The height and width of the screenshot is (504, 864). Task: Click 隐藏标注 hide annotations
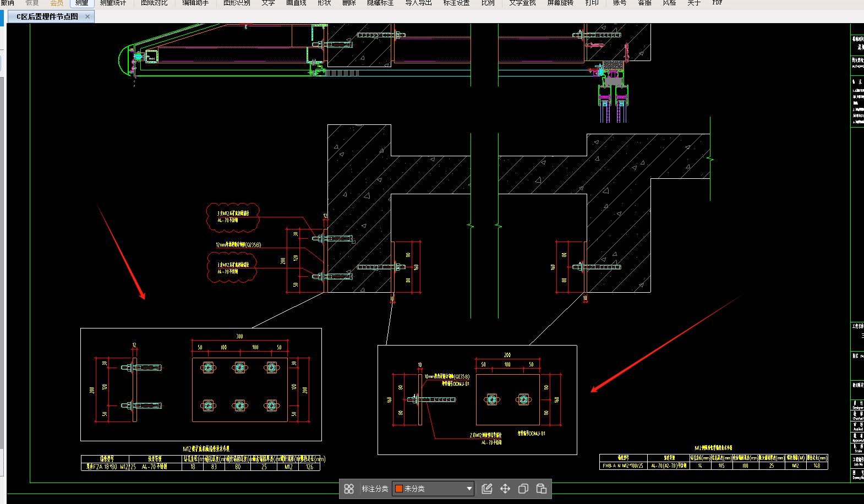coord(380,3)
